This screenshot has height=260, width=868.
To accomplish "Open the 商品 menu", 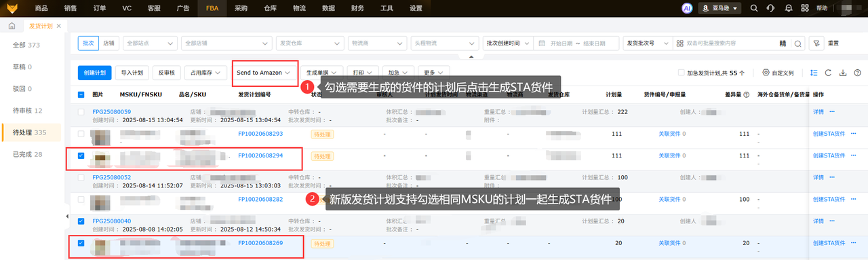I will point(41,8).
